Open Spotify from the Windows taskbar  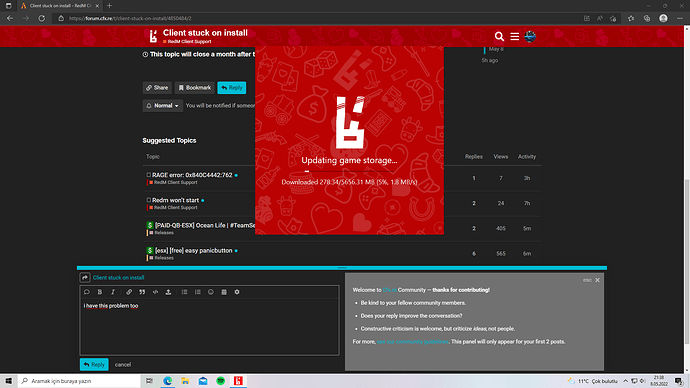pyautogui.click(x=220, y=381)
